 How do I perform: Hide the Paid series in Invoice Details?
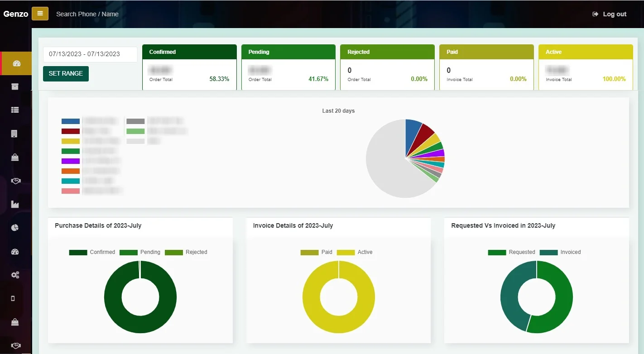[x=317, y=252]
